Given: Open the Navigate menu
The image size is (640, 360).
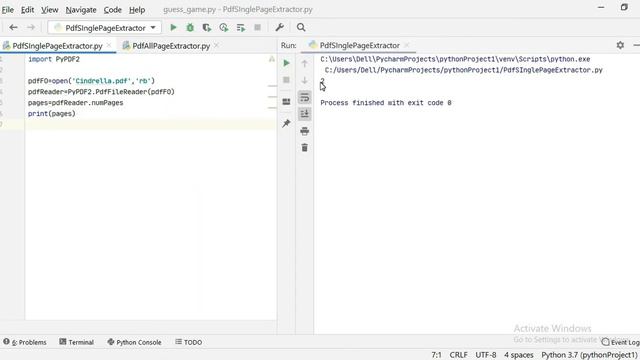Looking at the screenshot, I should point(81,9).
